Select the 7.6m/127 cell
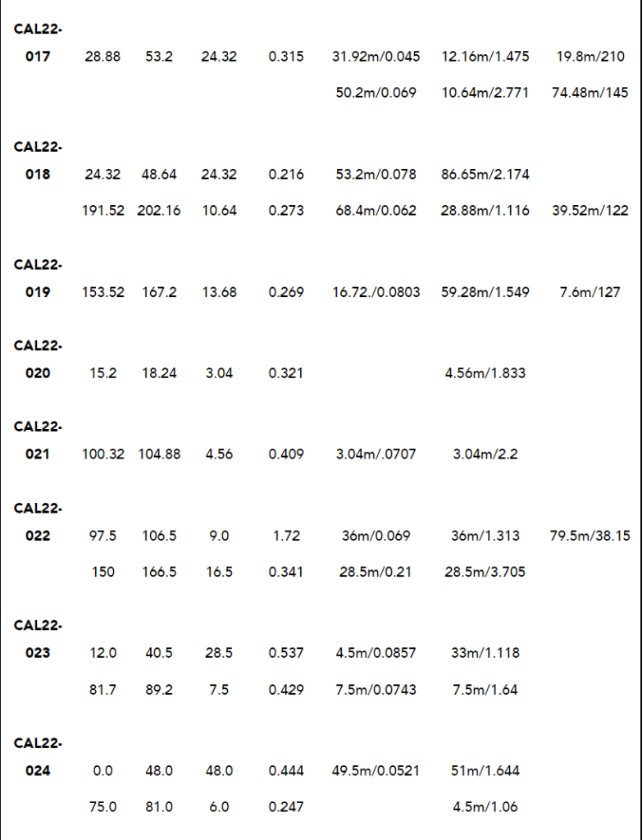The height and width of the screenshot is (840, 642). (x=590, y=292)
